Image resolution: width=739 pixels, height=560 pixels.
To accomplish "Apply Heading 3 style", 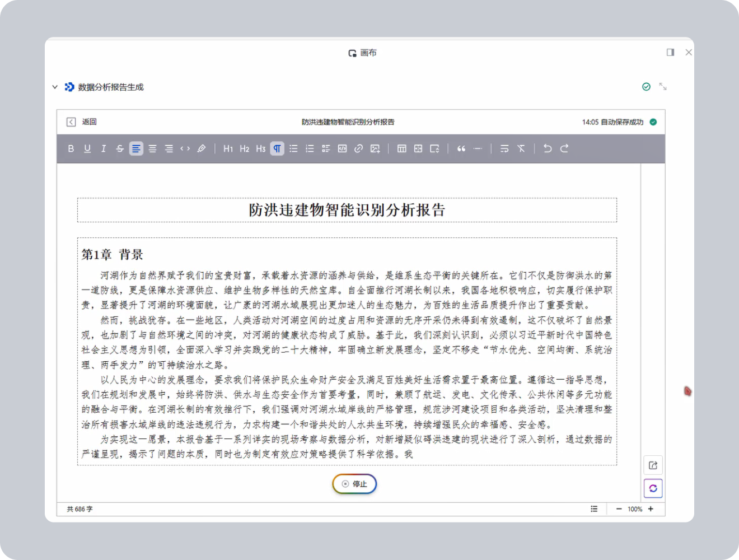I will (261, 148).
